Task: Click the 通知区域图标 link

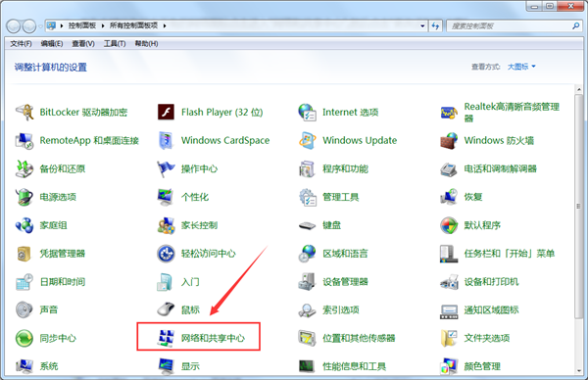Action: [x=491, y=309]
